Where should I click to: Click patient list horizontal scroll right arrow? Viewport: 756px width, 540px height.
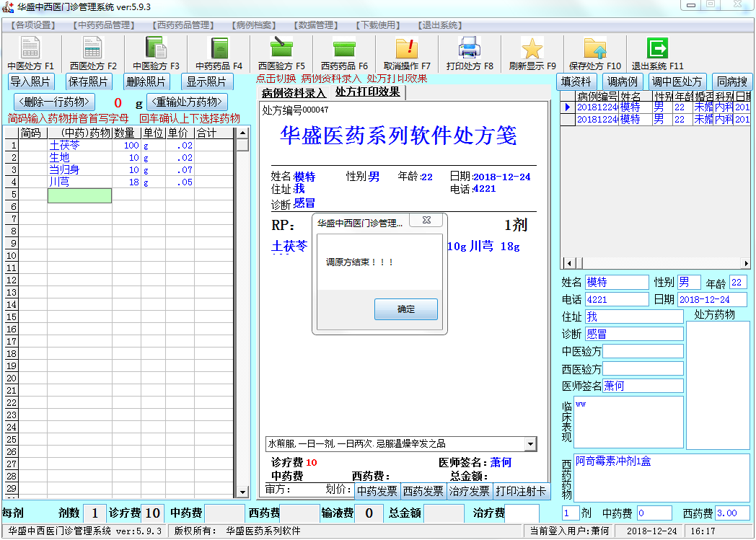[x=746, y=263]
